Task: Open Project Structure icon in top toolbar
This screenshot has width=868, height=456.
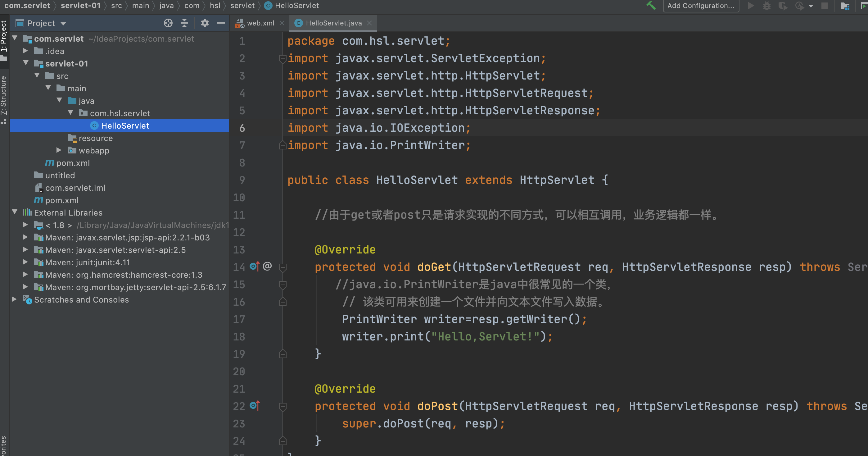Action: click(845, 6)
